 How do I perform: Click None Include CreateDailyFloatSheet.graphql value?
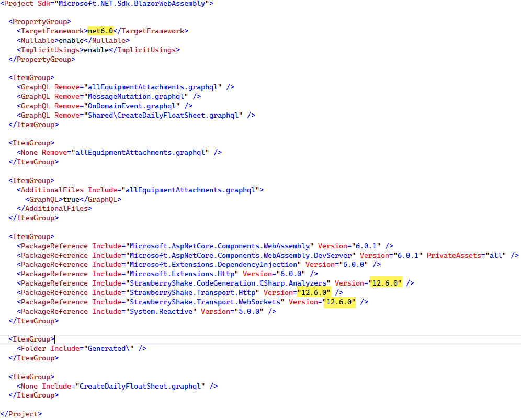[140, 387]
